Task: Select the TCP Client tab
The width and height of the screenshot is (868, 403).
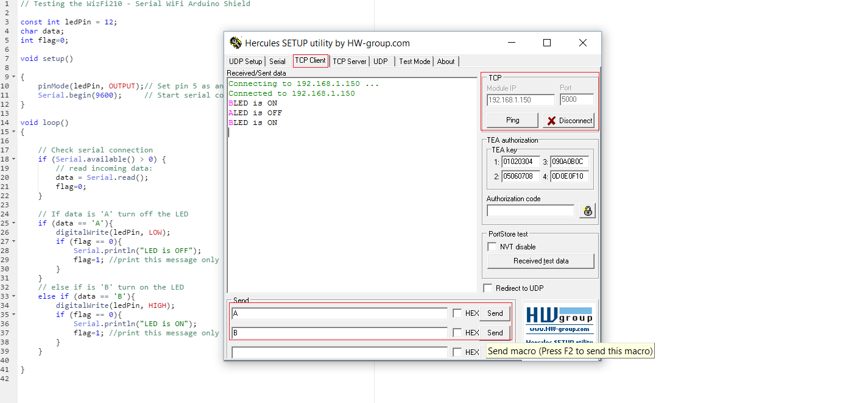Action: click(x=310, y=60)
